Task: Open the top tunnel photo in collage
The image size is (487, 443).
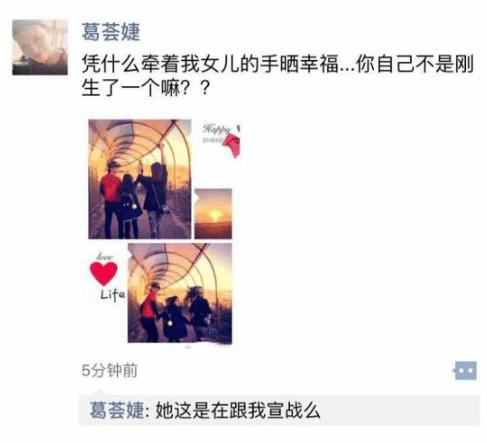Action: [140, 179]
